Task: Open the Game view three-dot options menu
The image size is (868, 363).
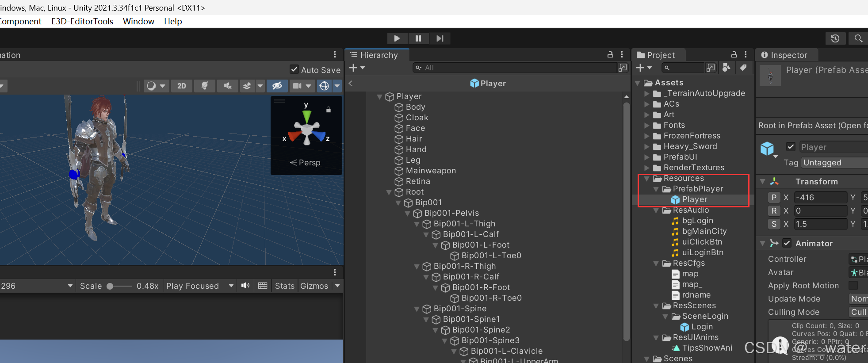Action: coord(335,272)
